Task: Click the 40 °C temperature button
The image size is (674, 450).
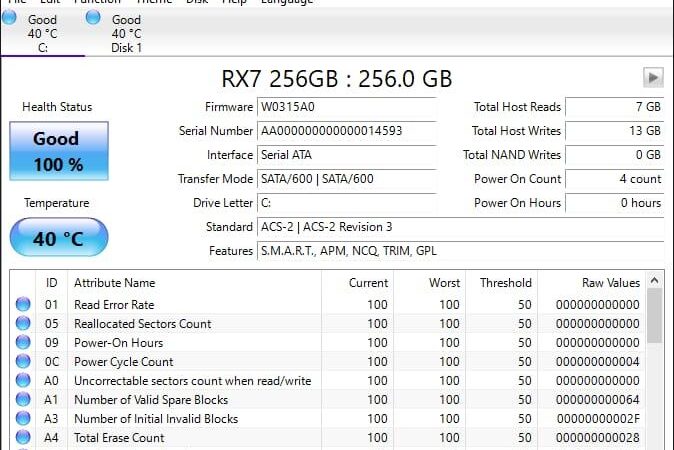Action: tap(57, 238)
